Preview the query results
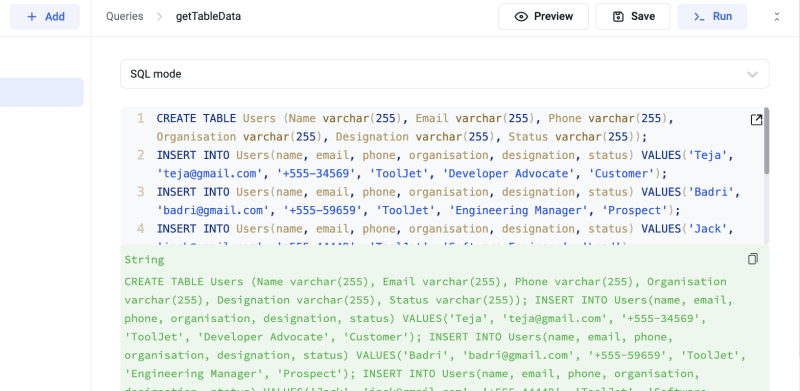Image resolution: width=800 pixels, height=391 pixels. tap(543, 17)
